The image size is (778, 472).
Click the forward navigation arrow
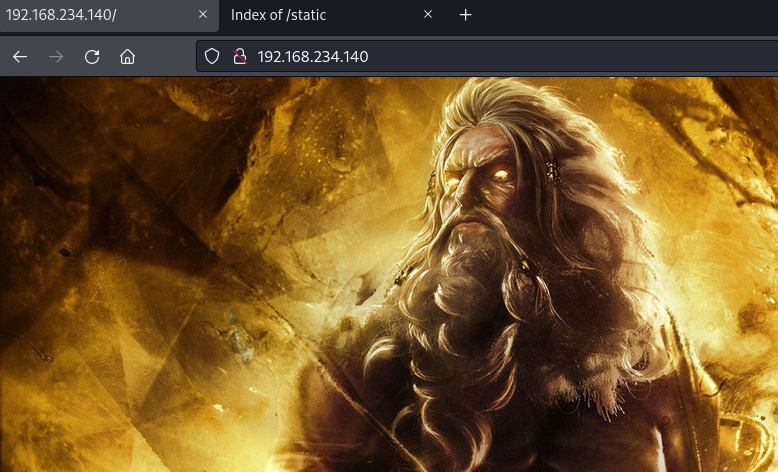[56, 57]
